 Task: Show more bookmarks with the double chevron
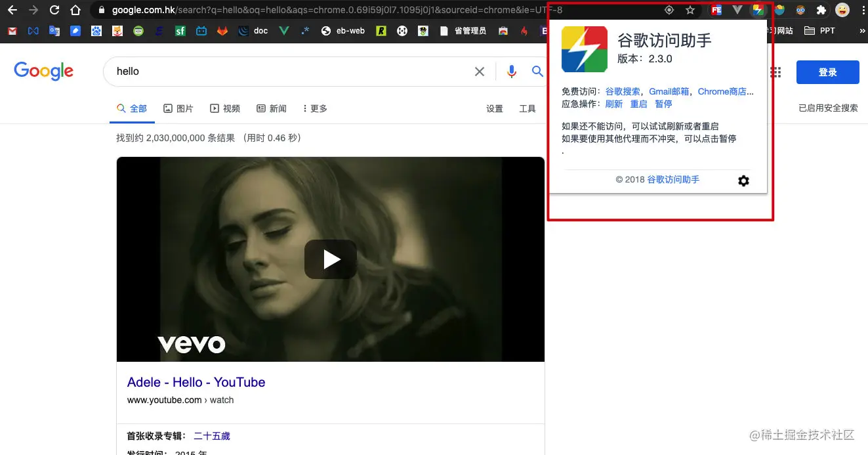click(861, 31)
